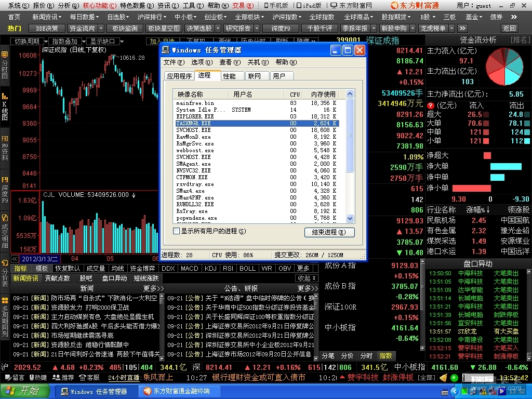This screenshot has height=399, width=532.
Task: Click the top menu overflow double-arrow after 债券
Action: [x=514, y=17]
